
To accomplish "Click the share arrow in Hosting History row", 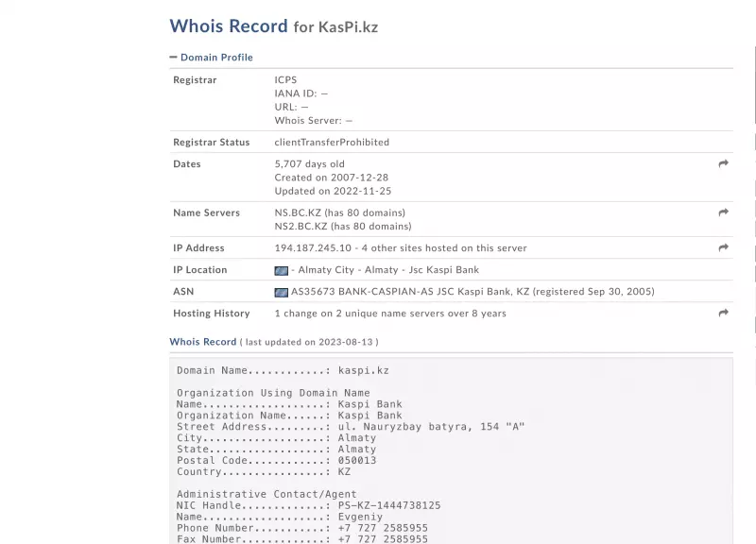I will coord(723,314).
